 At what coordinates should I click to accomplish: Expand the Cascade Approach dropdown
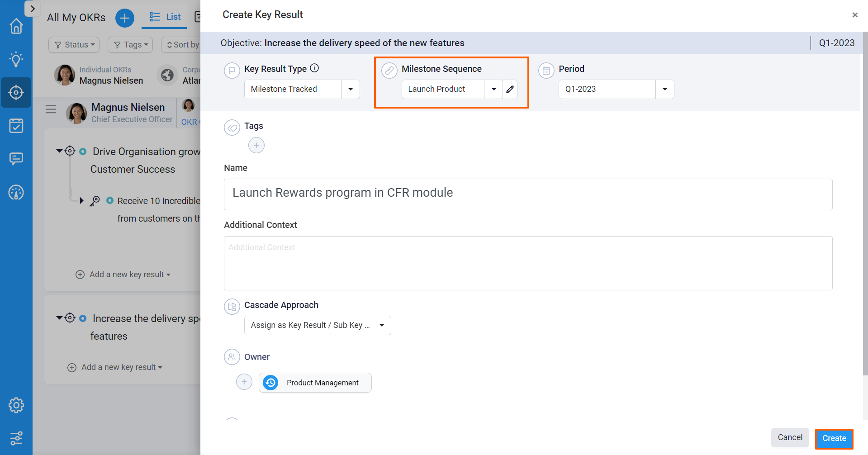(381, 325)
